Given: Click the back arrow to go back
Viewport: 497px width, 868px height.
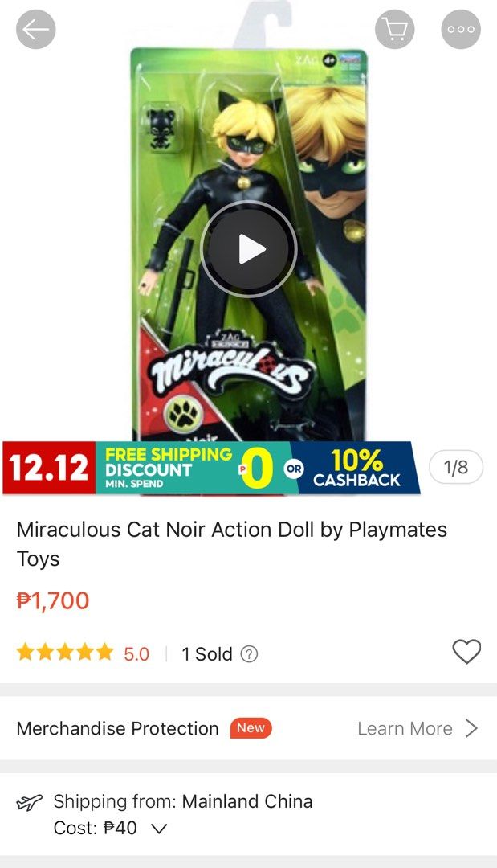Looking at the screenshot, I should [x=35, y=30].
